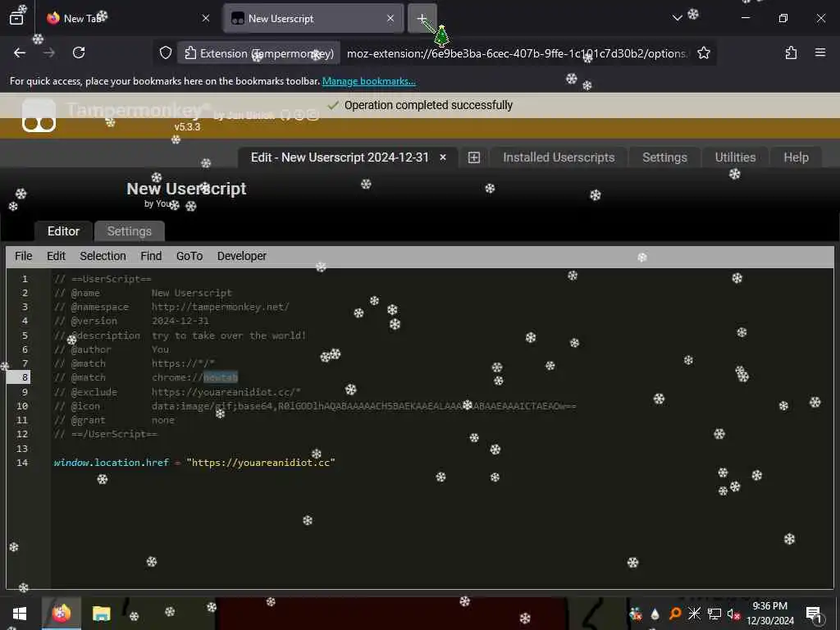Screen dimensions: 840x630
Task: Open the network status tray icon
Action: click(714, 614)
